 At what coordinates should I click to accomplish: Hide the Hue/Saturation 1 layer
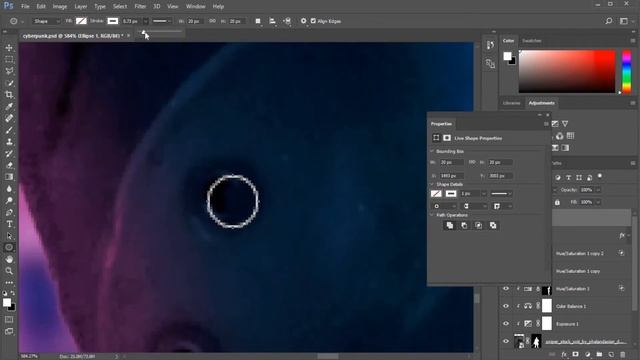click(x=506, y=289)
